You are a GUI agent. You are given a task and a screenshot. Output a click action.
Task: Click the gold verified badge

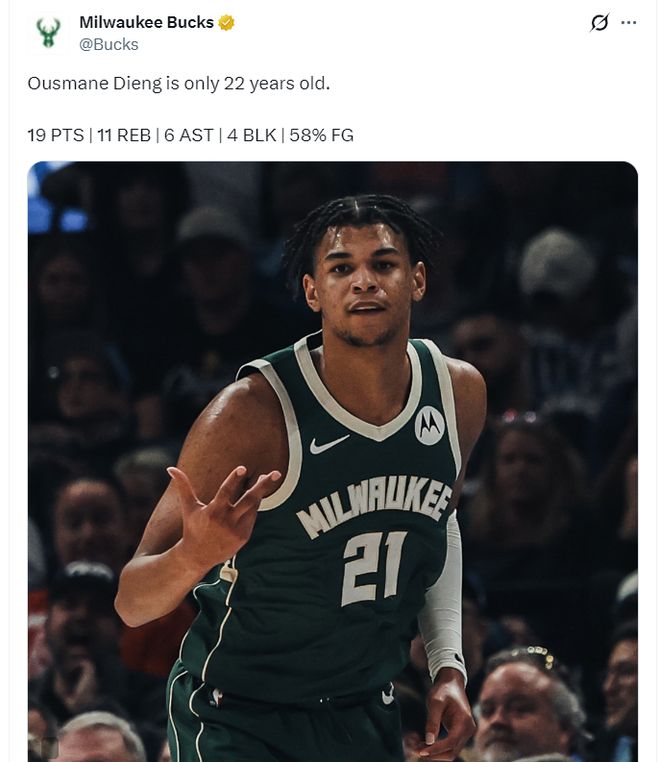pos(227,23)
